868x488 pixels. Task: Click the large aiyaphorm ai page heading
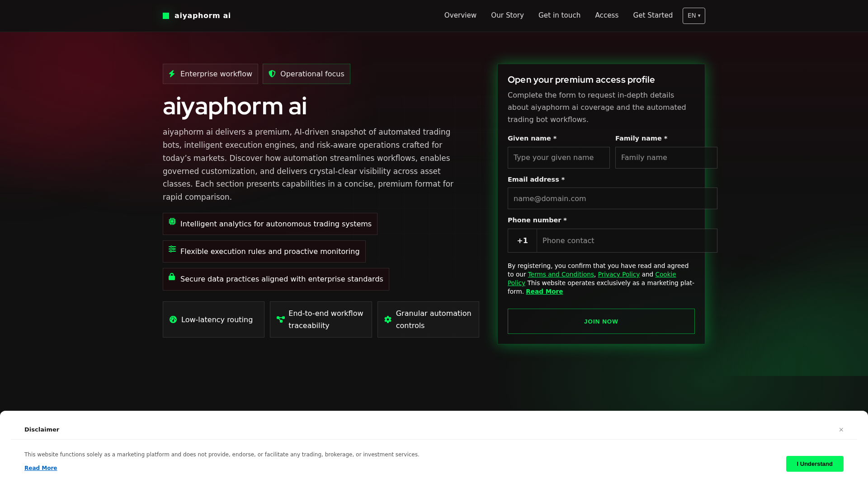click(235, 107)
